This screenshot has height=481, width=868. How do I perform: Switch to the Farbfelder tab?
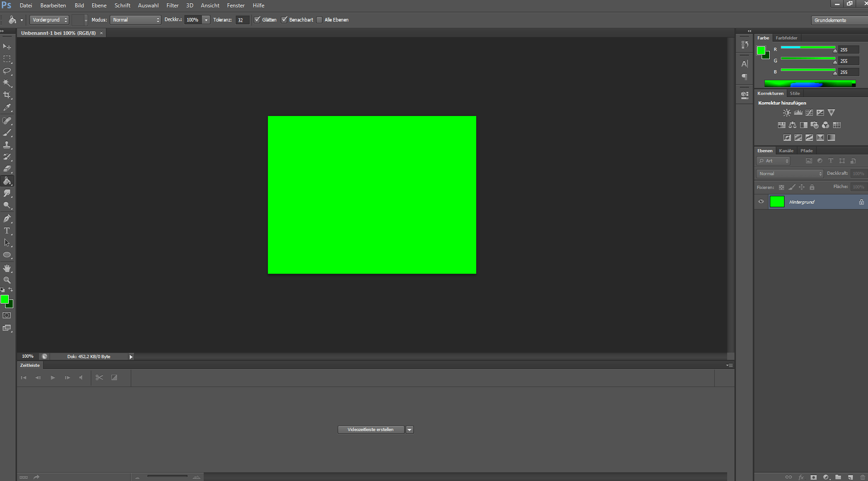point(786,38)
